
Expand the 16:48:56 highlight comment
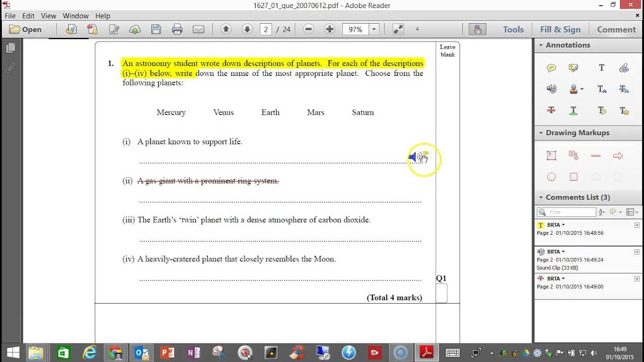pyautogui.click(x=637, y=225)
